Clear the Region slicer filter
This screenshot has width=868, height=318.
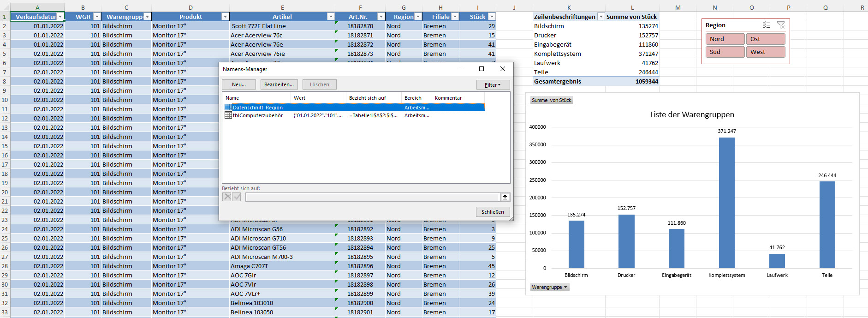pyautogui.click(x=781, y=25)
